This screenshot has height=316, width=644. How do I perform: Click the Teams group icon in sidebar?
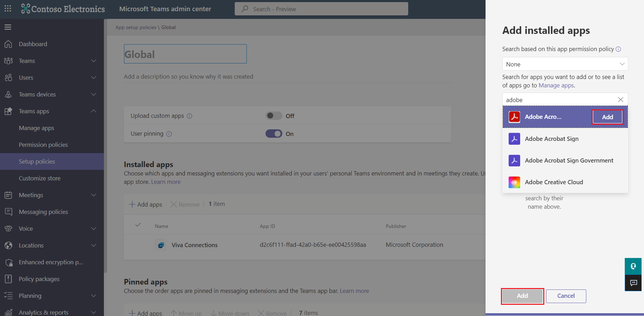point(8,61)
